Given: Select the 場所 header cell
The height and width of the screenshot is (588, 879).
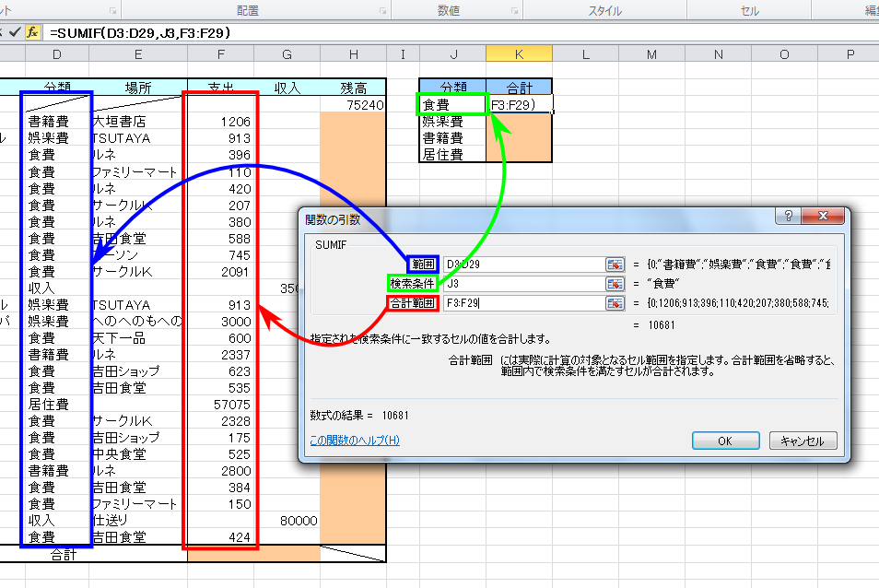Looking at the screenshot, I should (x=138, y=88).
